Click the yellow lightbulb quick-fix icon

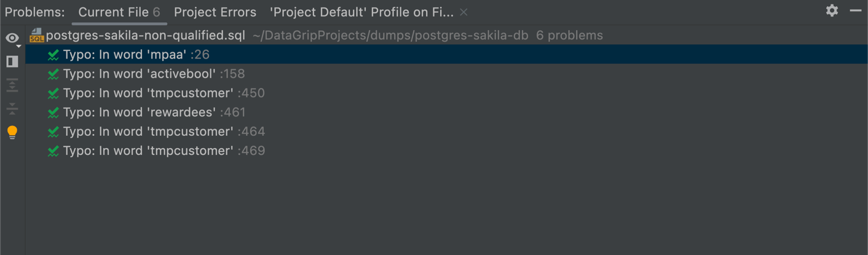pyautogui.click(x=12, y=132)
